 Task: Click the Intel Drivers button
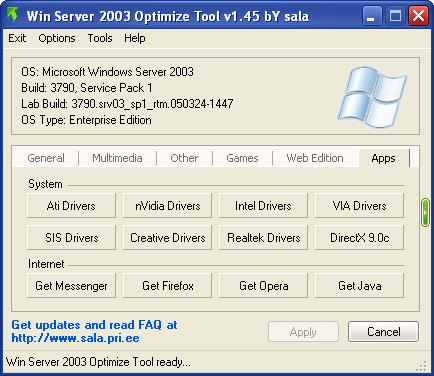(263, 206)
